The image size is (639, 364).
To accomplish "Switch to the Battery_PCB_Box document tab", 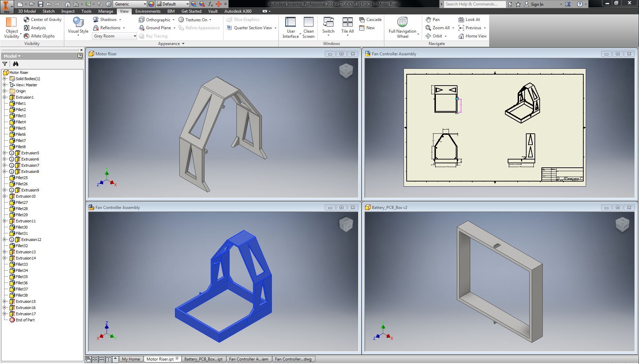I will (203, 359).
